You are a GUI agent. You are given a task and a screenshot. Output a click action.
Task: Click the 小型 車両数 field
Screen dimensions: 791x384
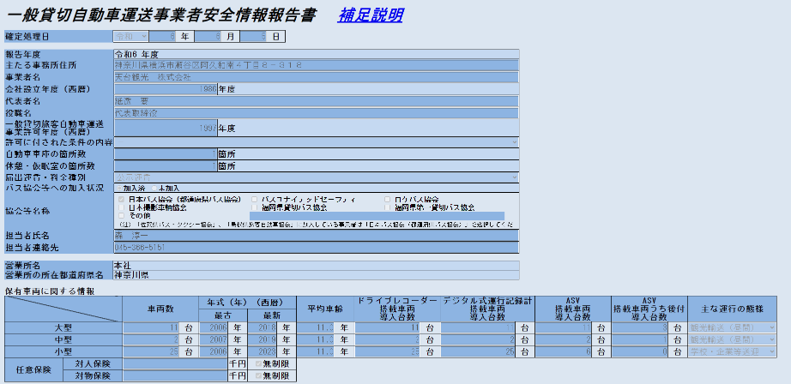(x=151, y=352)
